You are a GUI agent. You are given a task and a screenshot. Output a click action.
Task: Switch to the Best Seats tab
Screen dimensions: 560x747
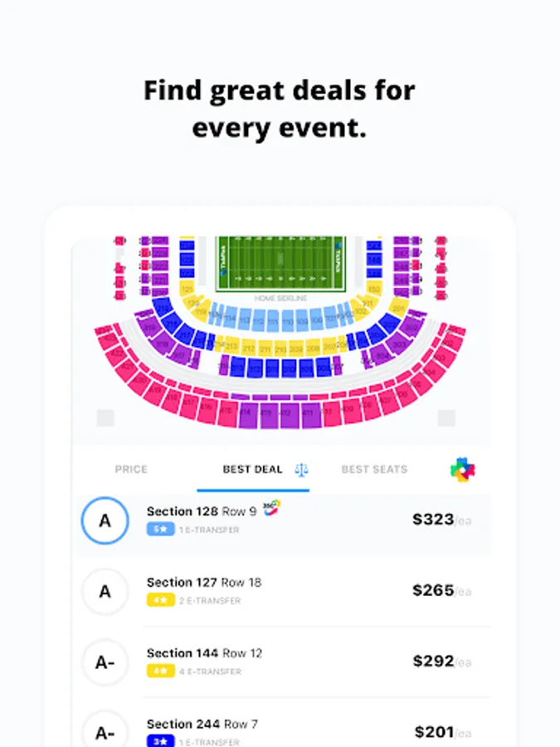point(374,469)
